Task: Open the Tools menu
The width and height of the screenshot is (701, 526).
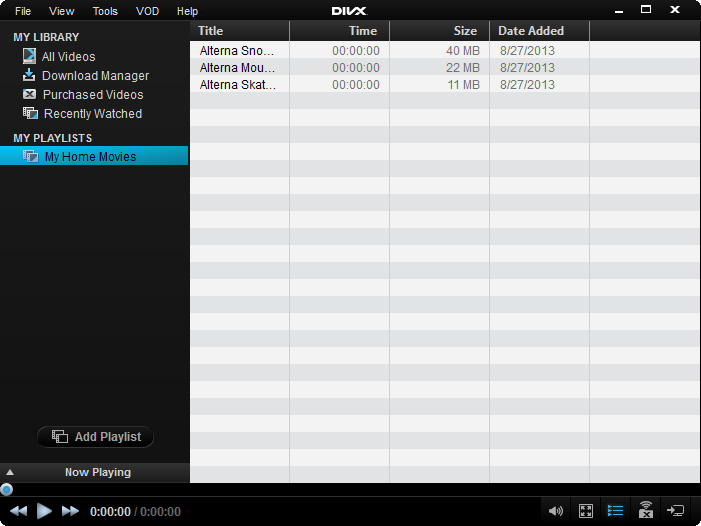Action: click(105, 11)
